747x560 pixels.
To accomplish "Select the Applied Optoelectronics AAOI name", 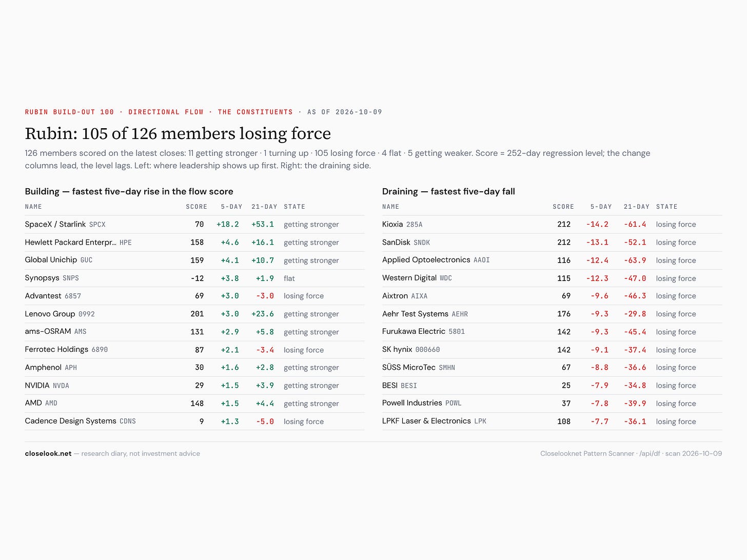I will point(436,260).
